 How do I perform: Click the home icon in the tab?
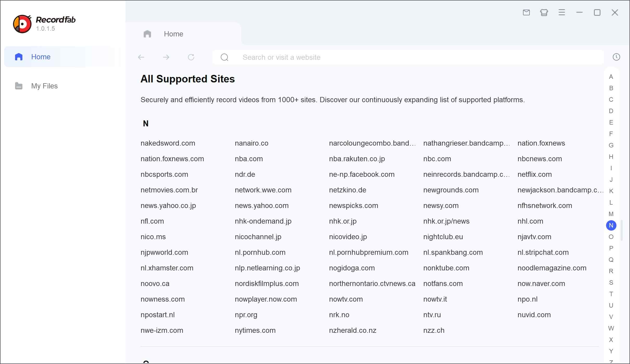147,34
